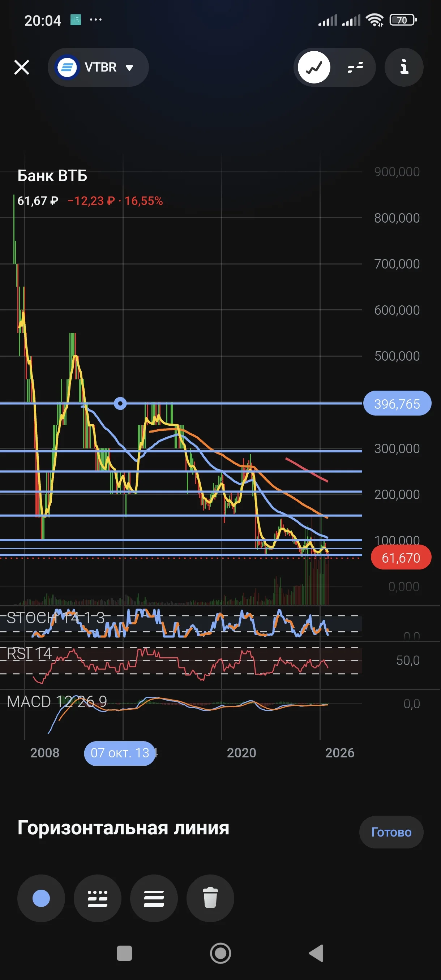Delete the horizontal line with trash icon
Screen dimensions: 441x980
[x=210, y=898]
